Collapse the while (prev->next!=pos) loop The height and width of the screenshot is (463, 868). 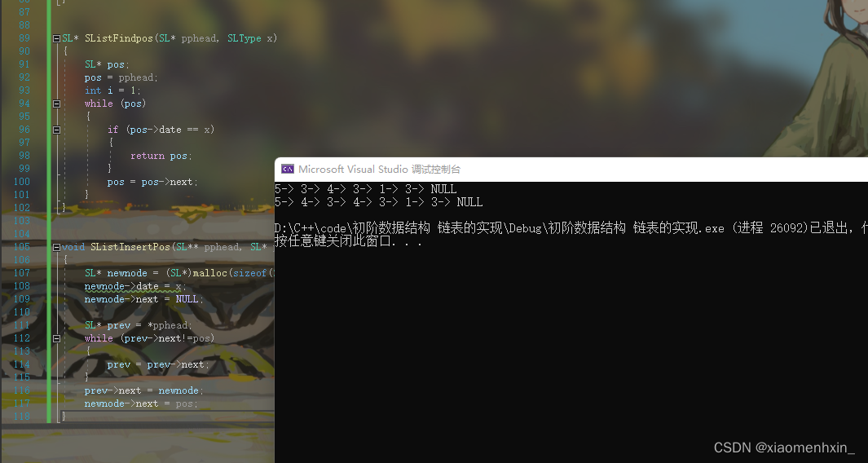56,338
